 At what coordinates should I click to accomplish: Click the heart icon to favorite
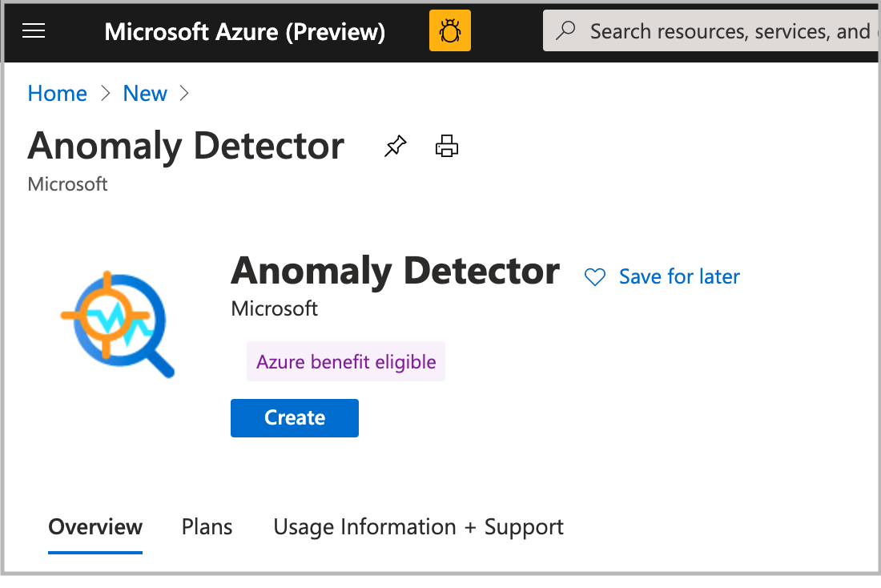pyautogui.click(x=594, y=276)
